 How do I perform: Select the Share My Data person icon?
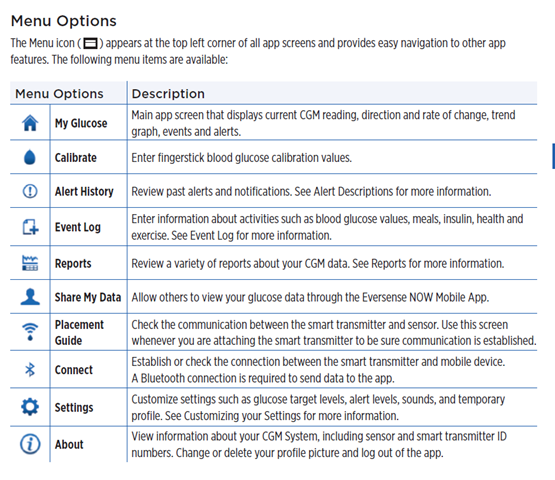(x=30, y=297)
